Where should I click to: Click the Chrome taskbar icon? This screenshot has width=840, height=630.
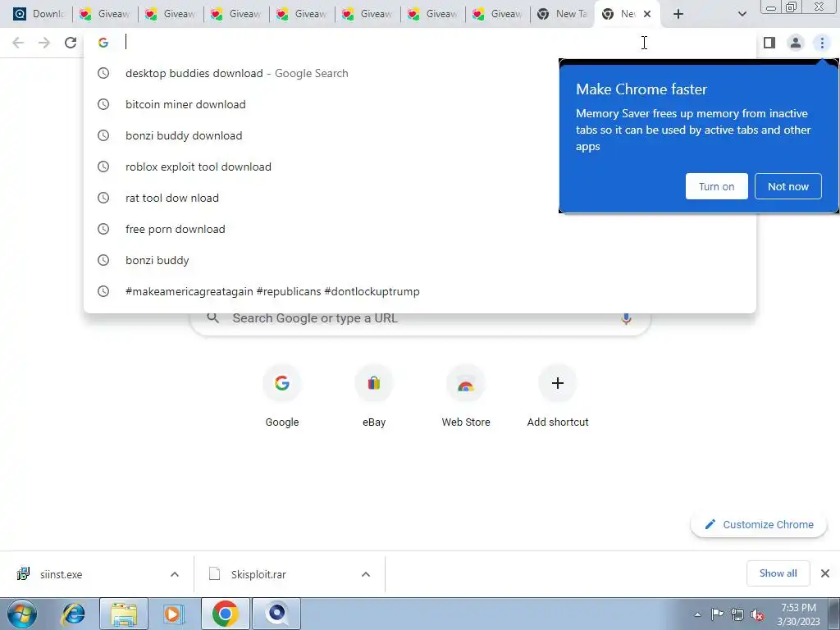(x=225, y=614)
